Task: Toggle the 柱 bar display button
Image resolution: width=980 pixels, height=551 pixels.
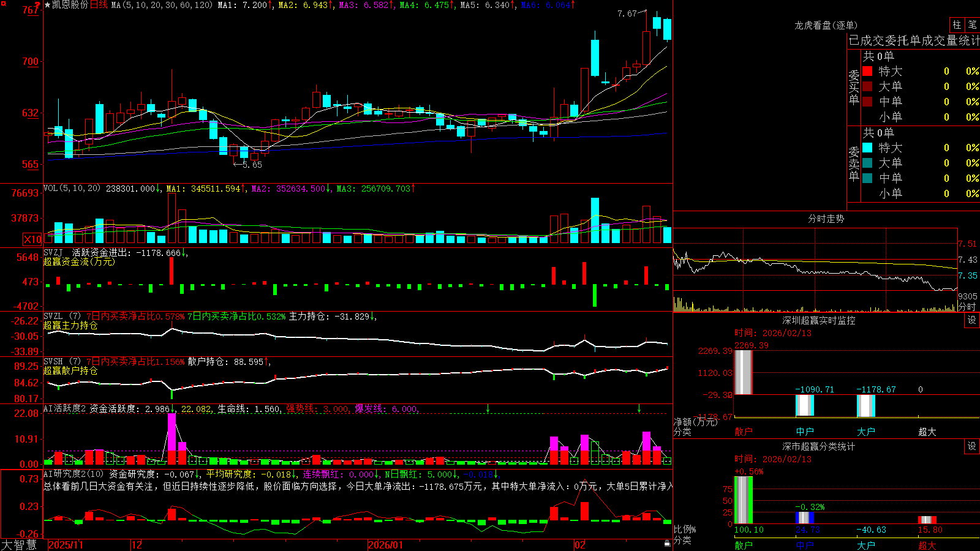Action: [957, 25]
